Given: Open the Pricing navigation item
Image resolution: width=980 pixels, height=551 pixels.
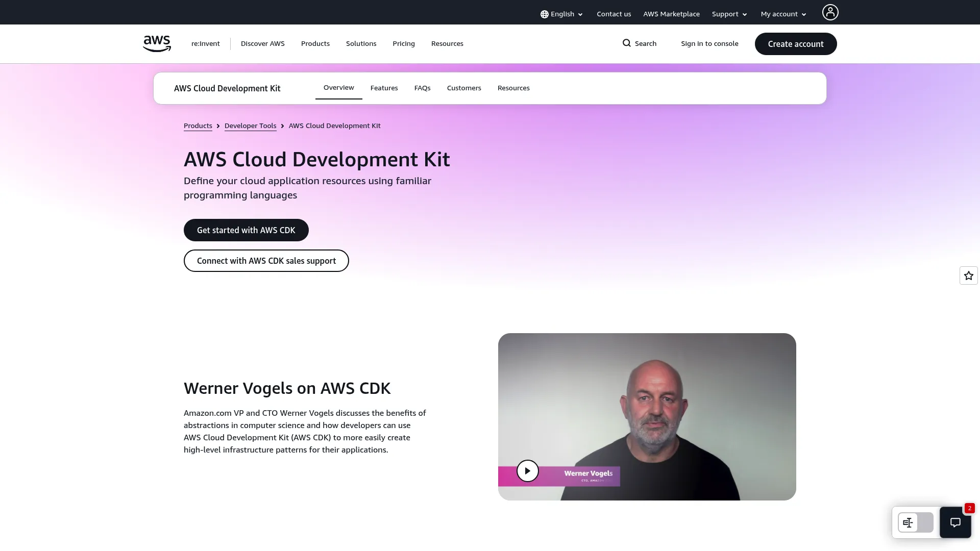Looking at the screenshot, I should tap(404, 44).
